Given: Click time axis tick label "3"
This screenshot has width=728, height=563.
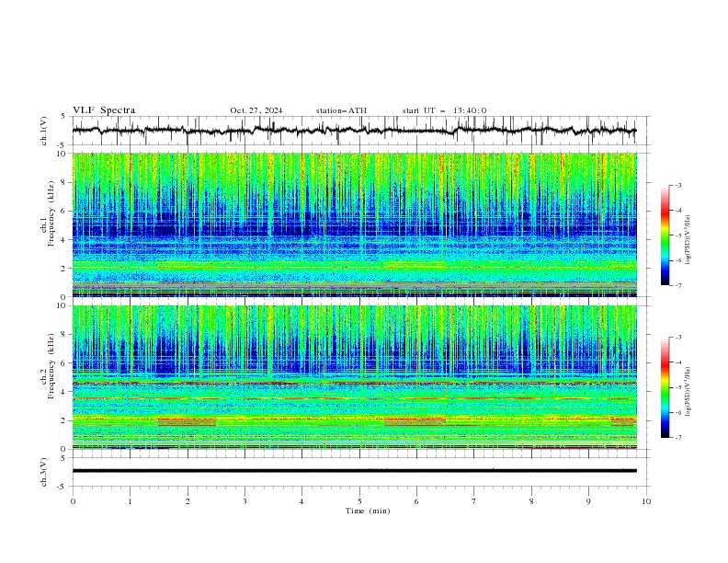Looking at the screenshot, I should (x=245, y=501).
